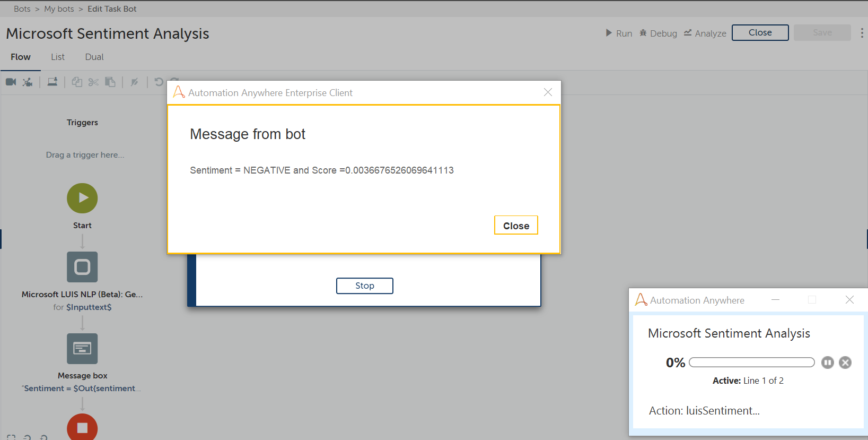Click the 'Message box' node label
The image size is (868, 440).
click(82, 376)
